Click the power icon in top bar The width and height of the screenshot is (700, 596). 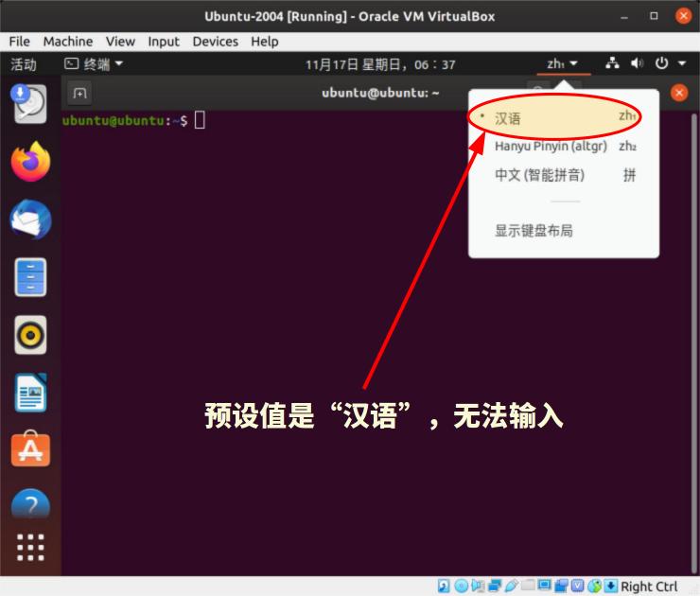(661, 63)
